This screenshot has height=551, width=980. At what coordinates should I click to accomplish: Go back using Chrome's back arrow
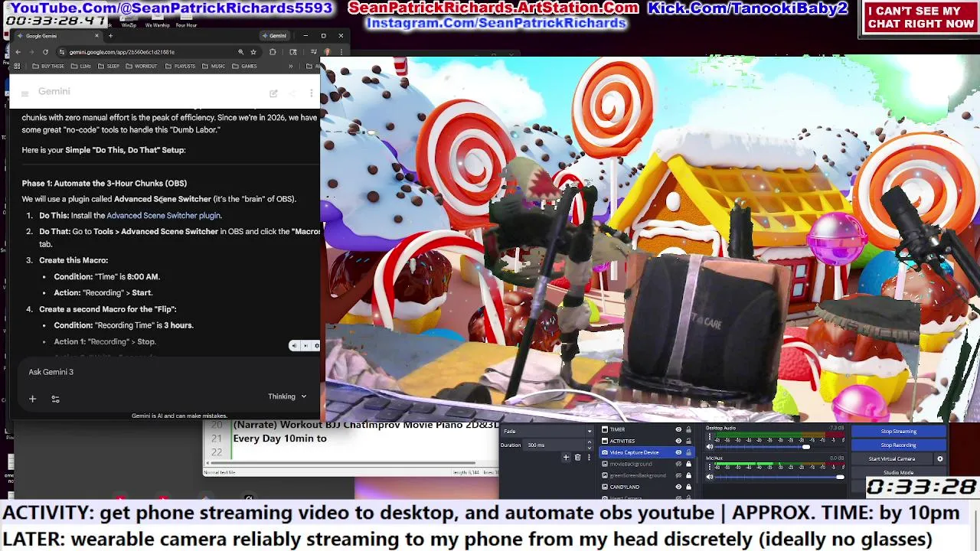pos(18,52)
